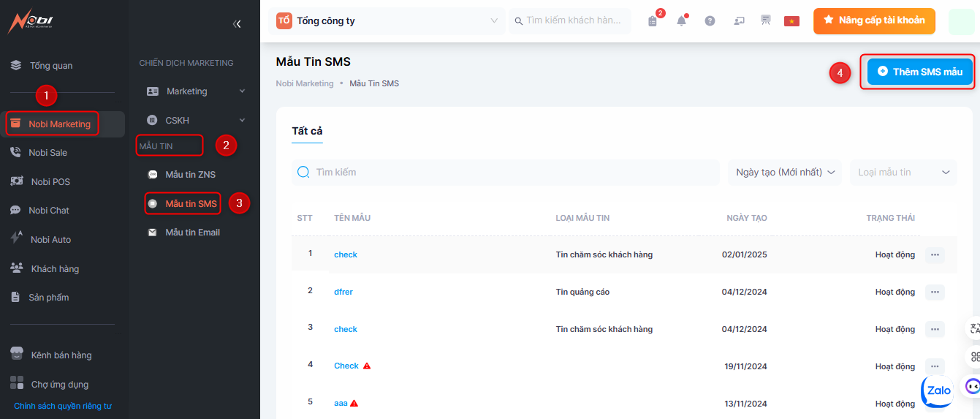This screenshot has height=419, width=980.
Task: Expand the Marketing submenu
Action: 242,91
